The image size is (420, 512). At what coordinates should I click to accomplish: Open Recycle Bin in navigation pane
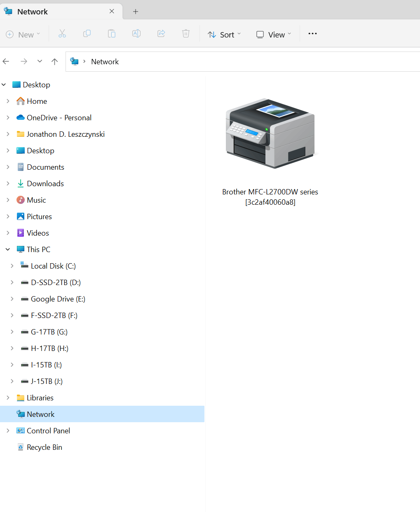(45, 447)
